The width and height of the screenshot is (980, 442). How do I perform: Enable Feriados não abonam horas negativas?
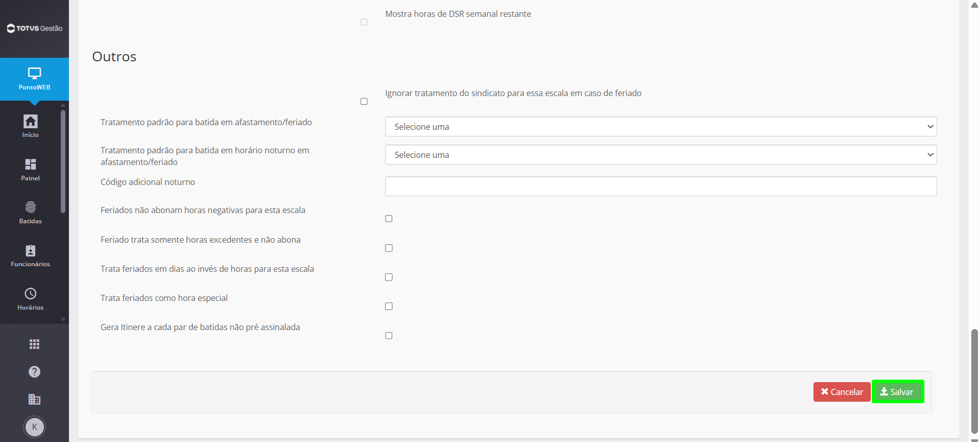click(389, 219)
